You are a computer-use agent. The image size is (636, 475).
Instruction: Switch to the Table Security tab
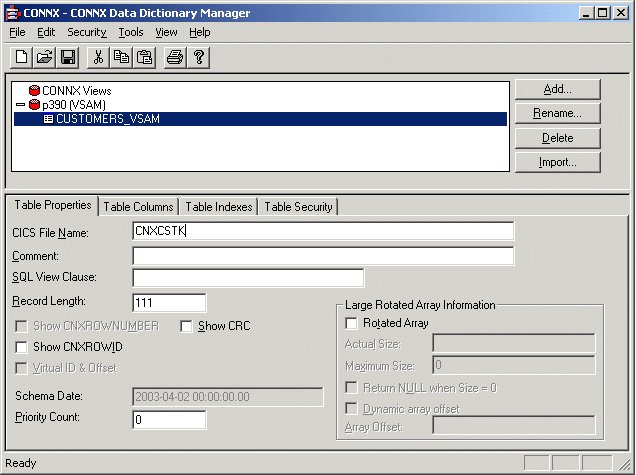click(298, 207)
